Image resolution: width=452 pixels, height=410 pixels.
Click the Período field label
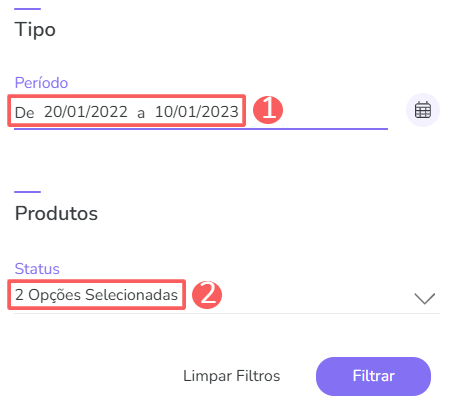41,83
